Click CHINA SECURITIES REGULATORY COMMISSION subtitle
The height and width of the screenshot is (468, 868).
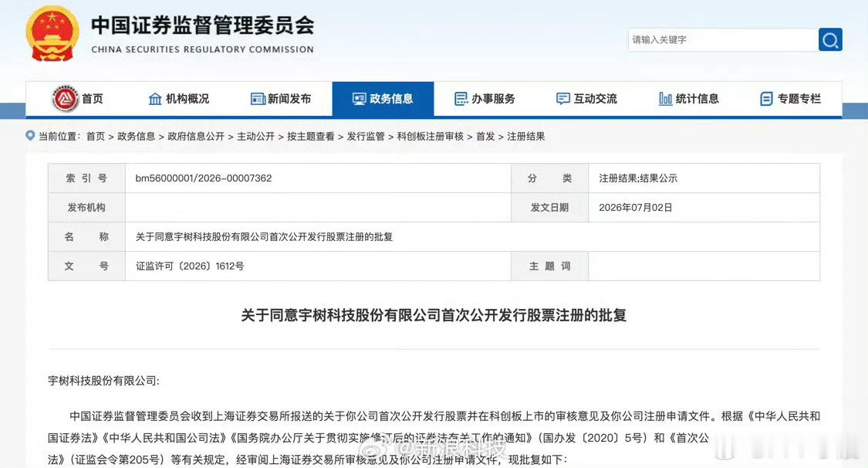coord(203,49)
